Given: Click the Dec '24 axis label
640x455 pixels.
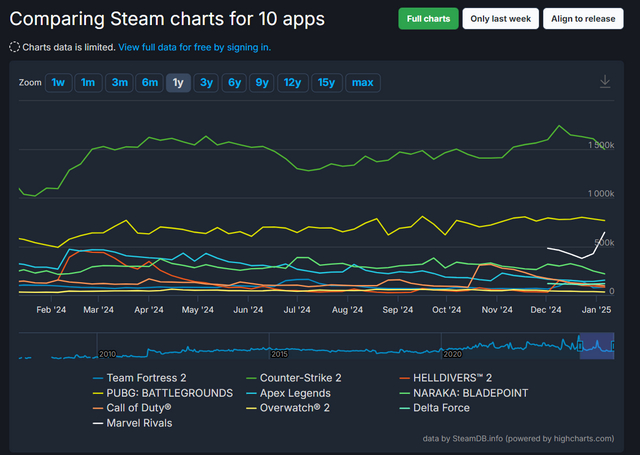Looking at the screenshot, I should [546, 310].
